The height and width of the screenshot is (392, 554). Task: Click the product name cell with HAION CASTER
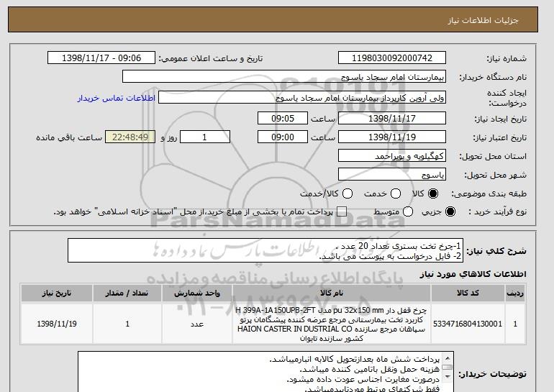click(332, 324)
